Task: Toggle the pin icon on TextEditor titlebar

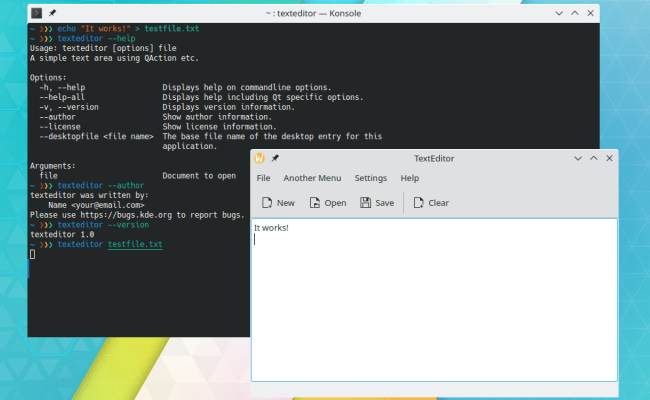Action: pos(275,158)
